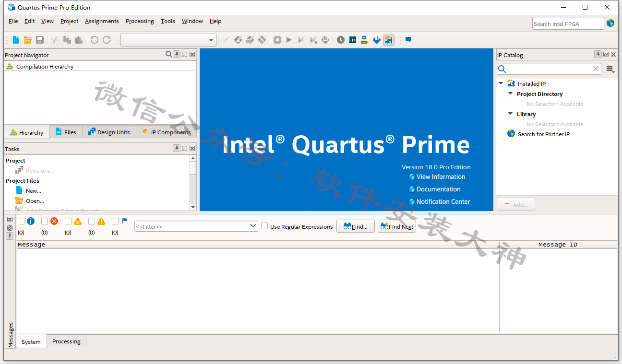
Task: Close the Messages panel with X icon
Action: [x=10, y=220]
